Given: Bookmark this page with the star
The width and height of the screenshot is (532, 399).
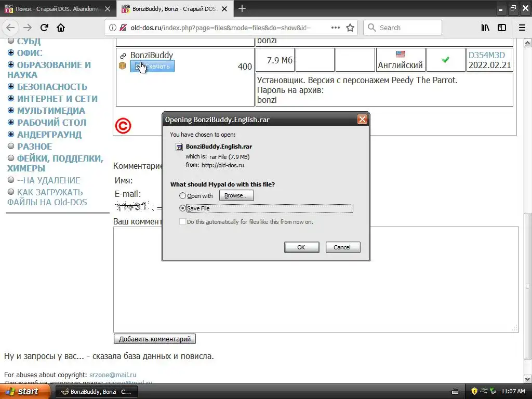Looking at the screenshot, I should (x=350, y=28).
